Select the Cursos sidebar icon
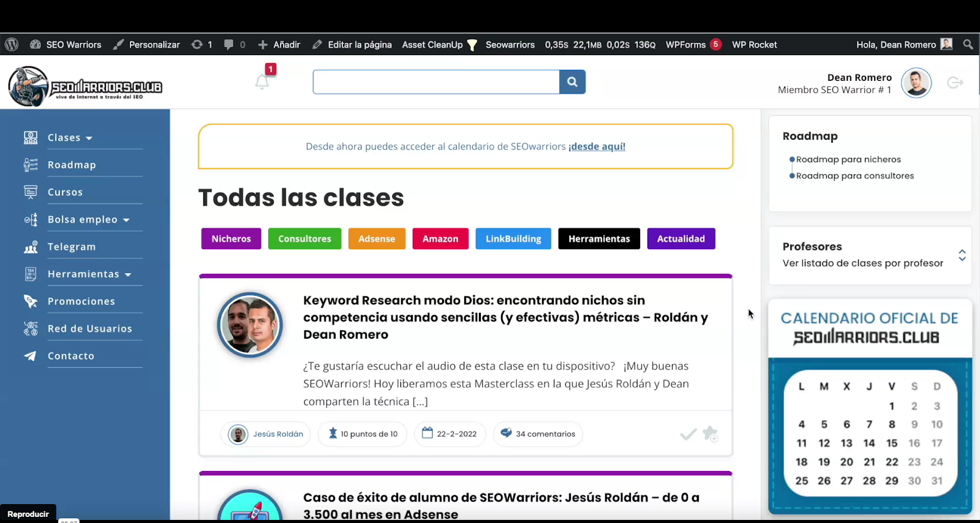 pyautogui.click(x=31, y=192)
